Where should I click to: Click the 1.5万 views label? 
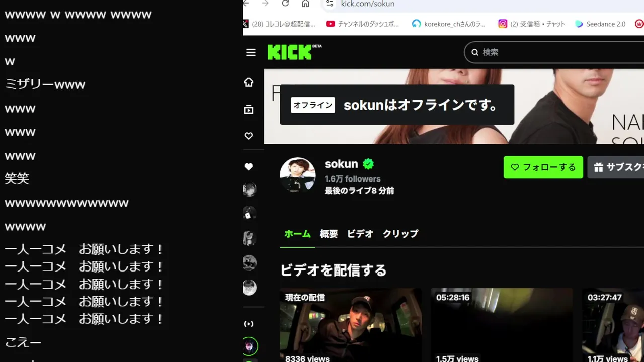point(457,358)
